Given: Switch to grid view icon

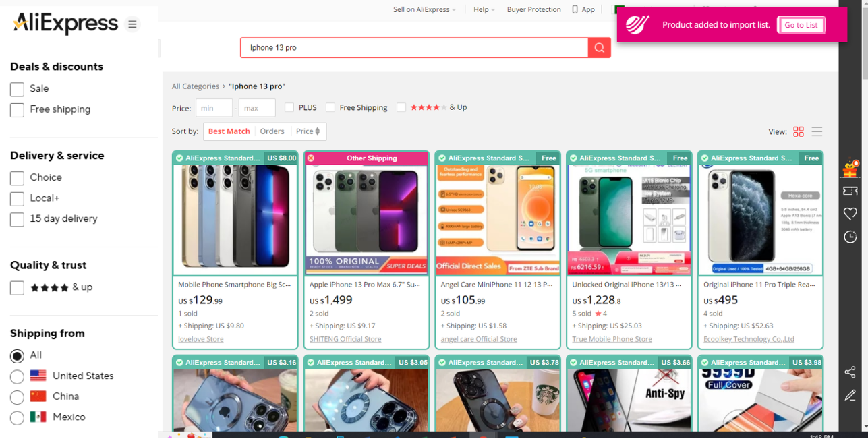Looking at the screenshot, I should pyautogui.click(x=799, y=131).
